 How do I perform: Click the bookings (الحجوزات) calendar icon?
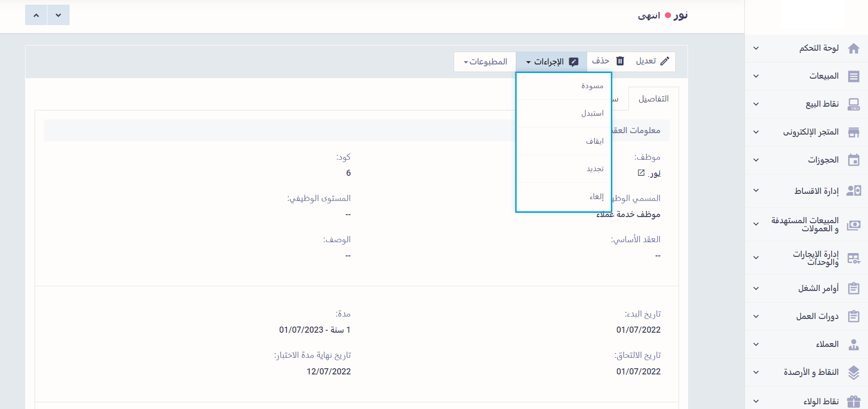pyautogui.click(x=853, y=160)
